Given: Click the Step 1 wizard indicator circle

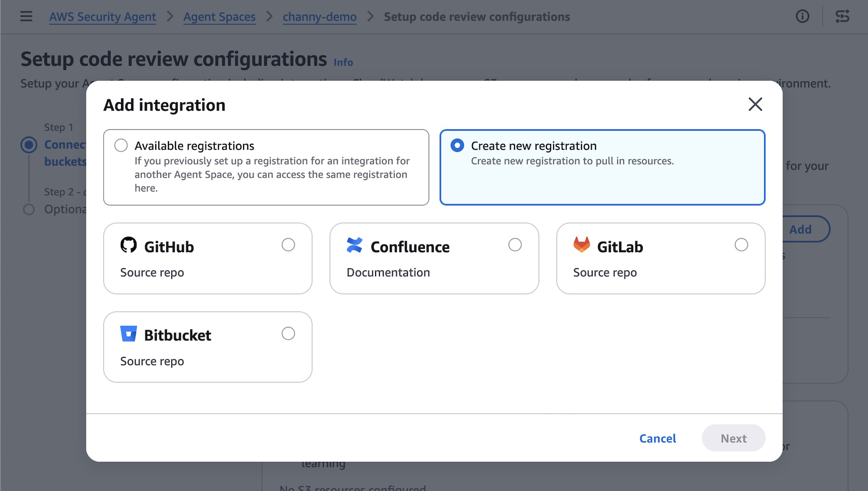Looking at the screenshot, I should pos(29,145).
